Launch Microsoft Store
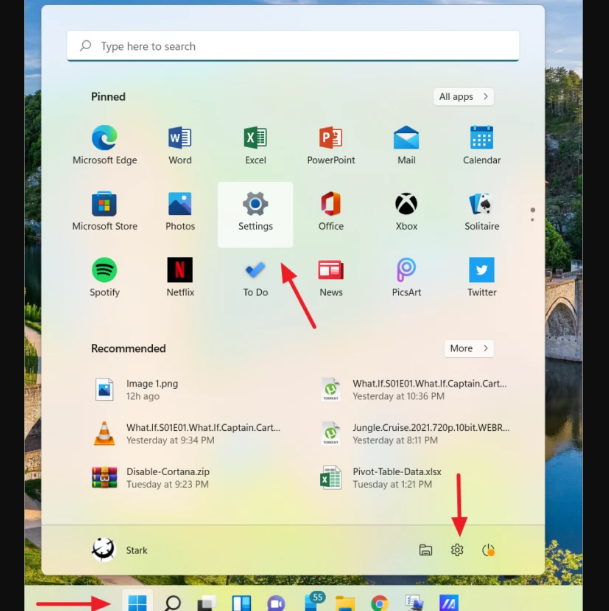The width and height of the screenshot is (609, 611). click(x=104, y=211)
